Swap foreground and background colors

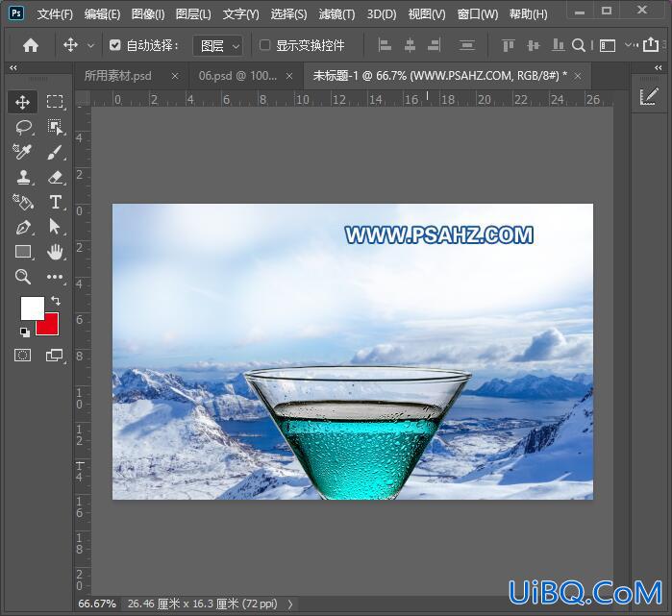pos(56,300)
